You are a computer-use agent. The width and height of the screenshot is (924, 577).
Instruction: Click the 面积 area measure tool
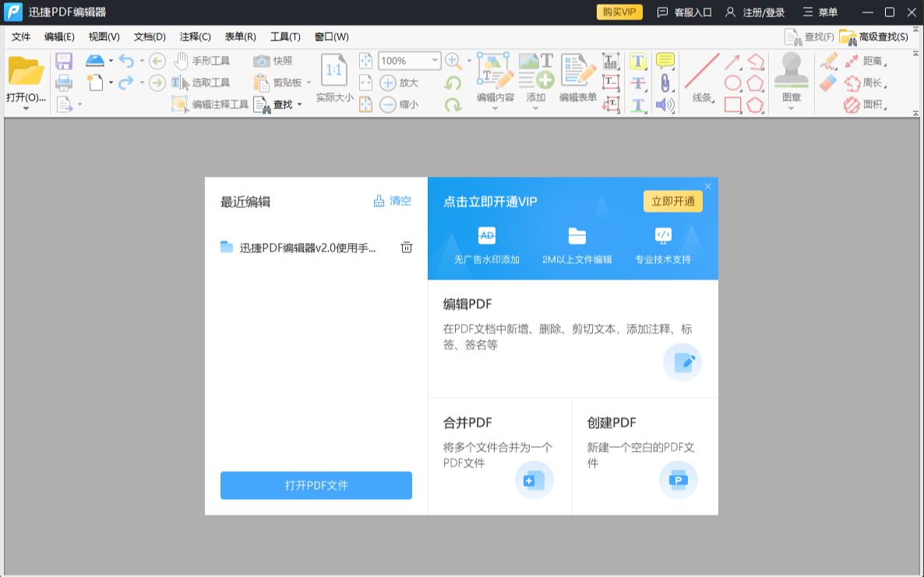(x=865, y=105)
